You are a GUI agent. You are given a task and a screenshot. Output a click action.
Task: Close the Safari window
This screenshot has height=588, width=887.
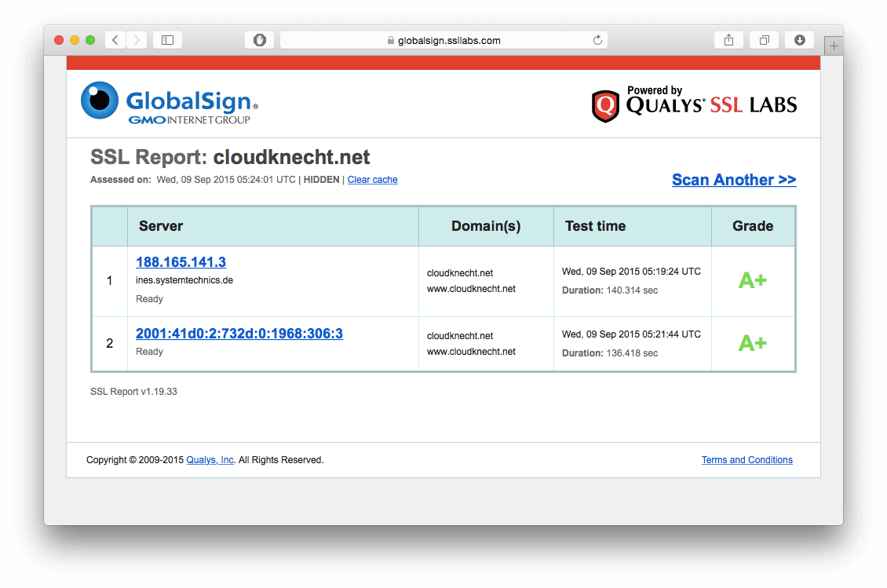[59, 40]
